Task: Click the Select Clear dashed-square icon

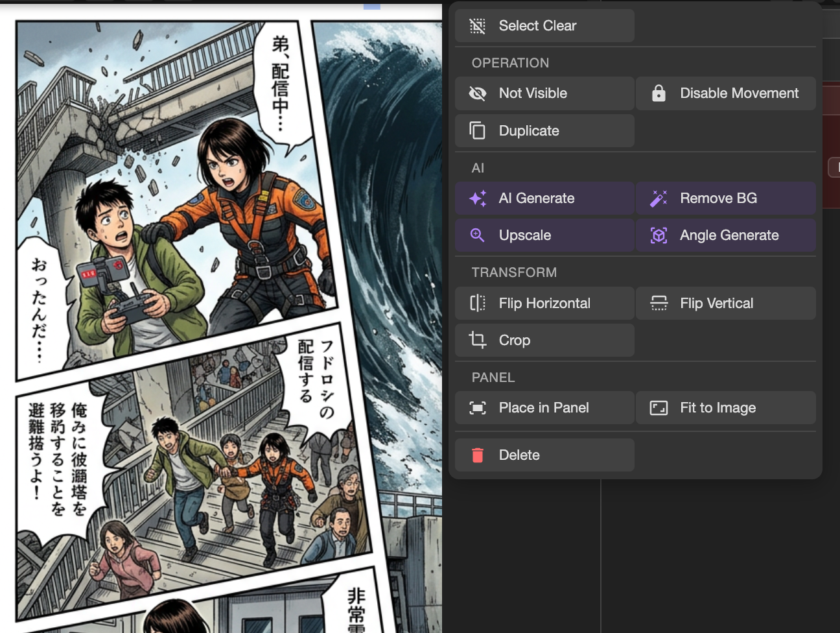Action: coord(478,26)
